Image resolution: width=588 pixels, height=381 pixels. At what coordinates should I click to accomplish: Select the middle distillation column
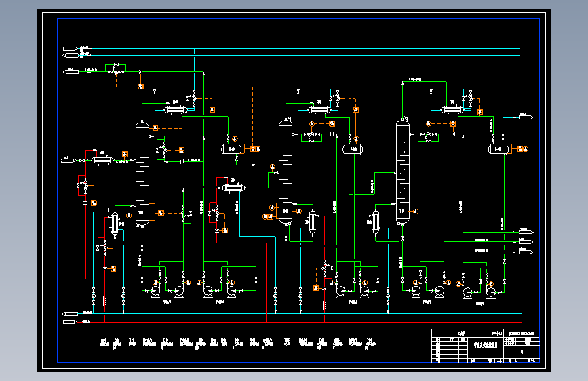[286, 172]
